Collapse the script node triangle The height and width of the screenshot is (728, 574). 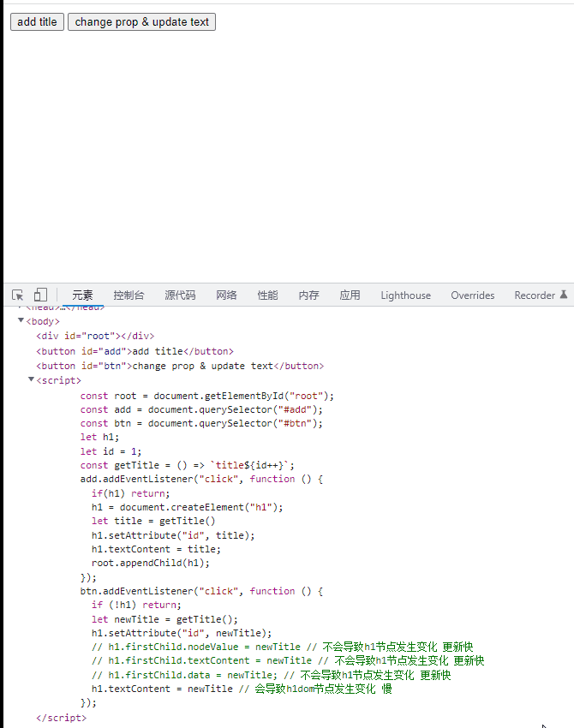pyautogui.click(x=31, y=379)
